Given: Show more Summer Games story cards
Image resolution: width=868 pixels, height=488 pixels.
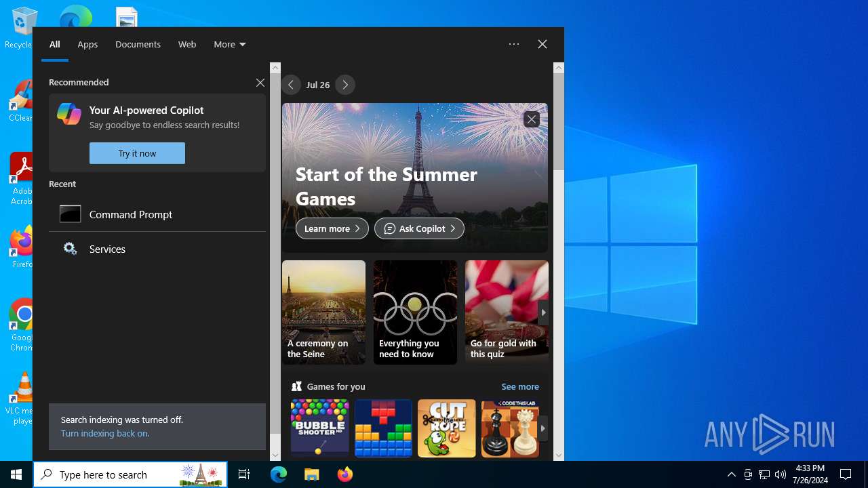Looking at the screenshot, I should point(543,312).
